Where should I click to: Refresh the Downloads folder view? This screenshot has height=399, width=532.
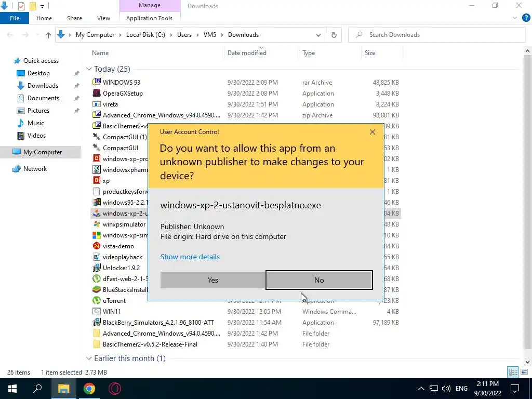click(x=334, y=35)
